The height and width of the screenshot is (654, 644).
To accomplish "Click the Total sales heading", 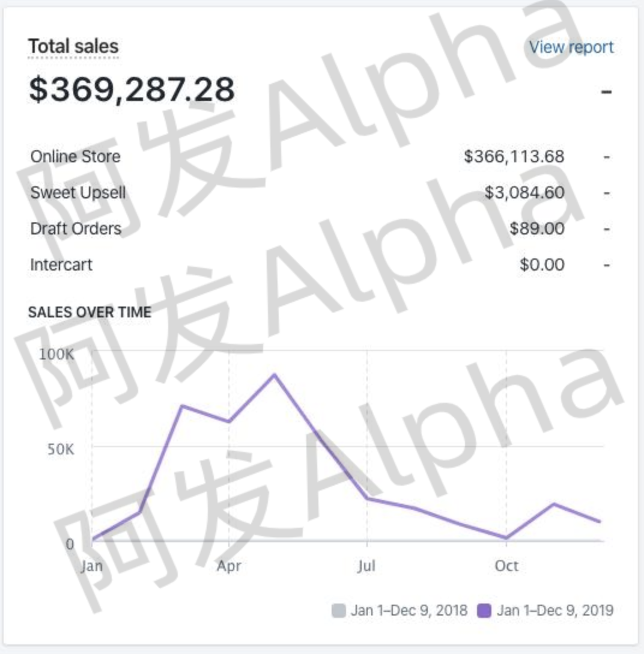I will pos(73,46).
